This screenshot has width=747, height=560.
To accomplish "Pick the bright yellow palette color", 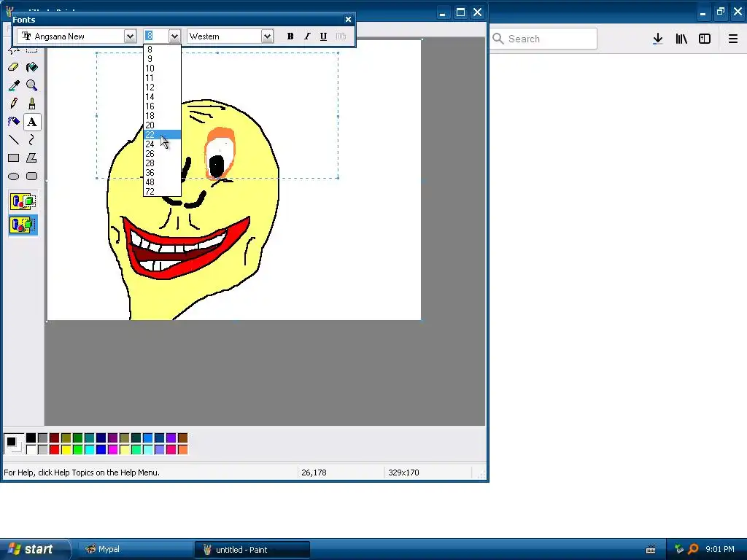I will [66, 449].
